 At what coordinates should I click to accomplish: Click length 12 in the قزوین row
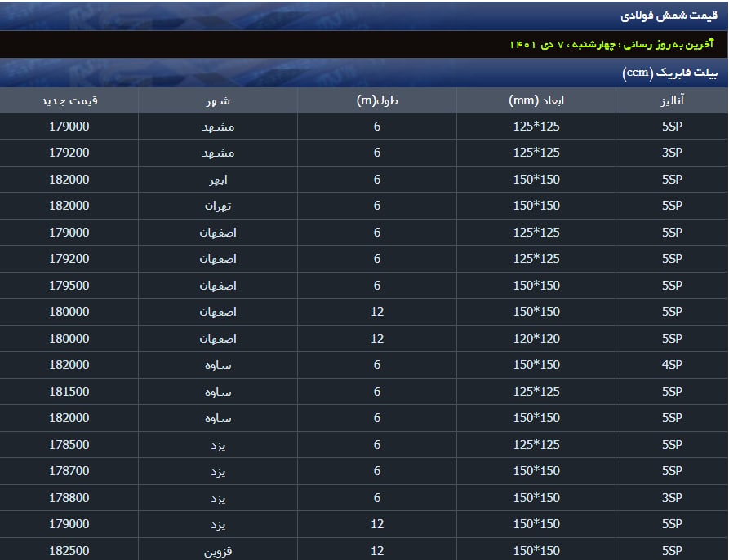(377, 550)
